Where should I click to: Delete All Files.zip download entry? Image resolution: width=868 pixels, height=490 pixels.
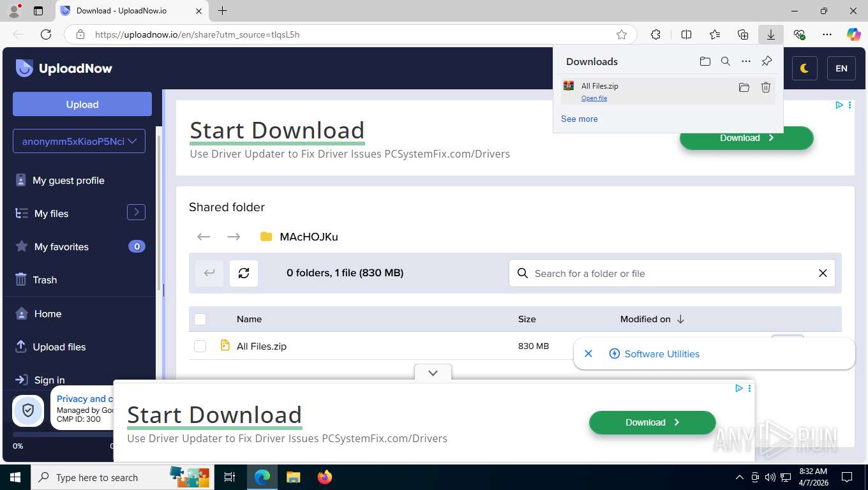[766, 87]
